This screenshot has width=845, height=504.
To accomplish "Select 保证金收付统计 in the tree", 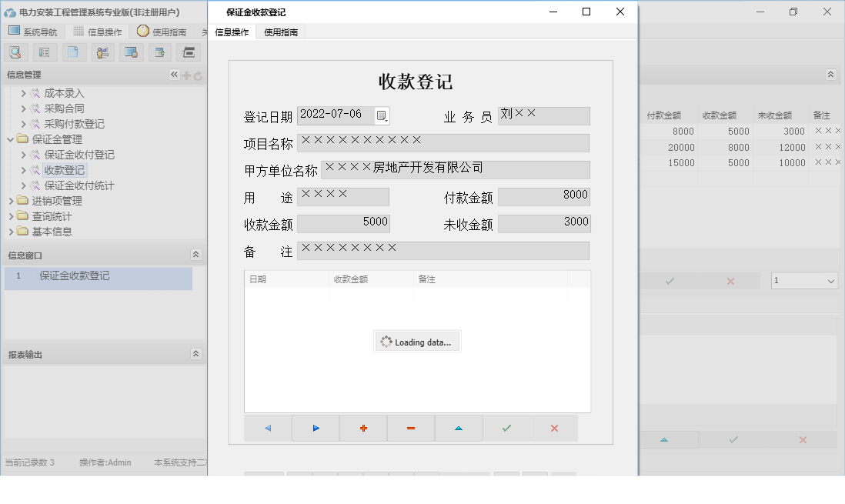I will pos(78,185).
